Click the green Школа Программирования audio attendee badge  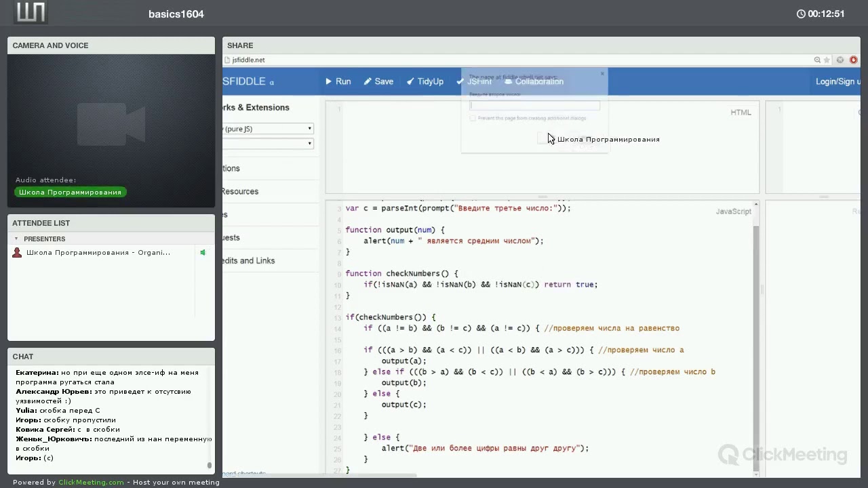pyautogui.click(x=70, y=192)
